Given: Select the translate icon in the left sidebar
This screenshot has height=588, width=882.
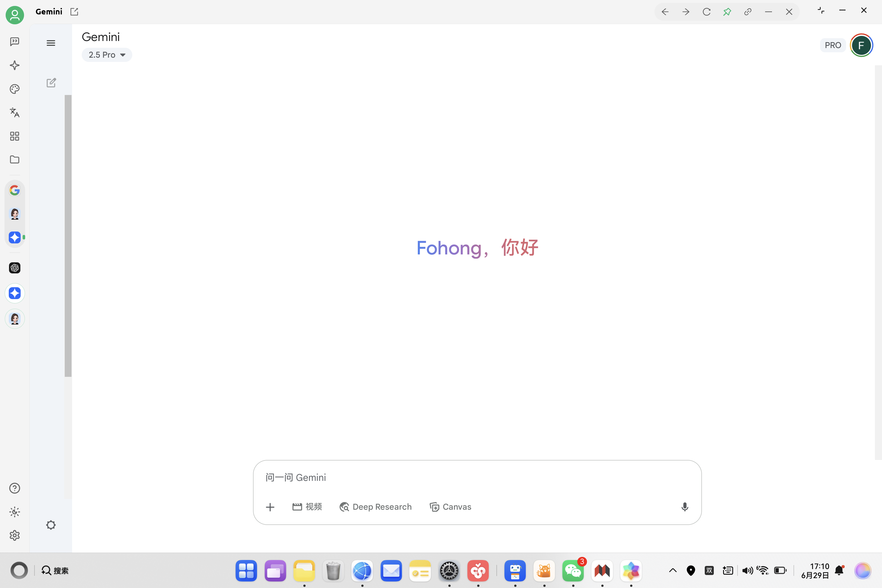Looking at the screenshot, I should (15, 113).
